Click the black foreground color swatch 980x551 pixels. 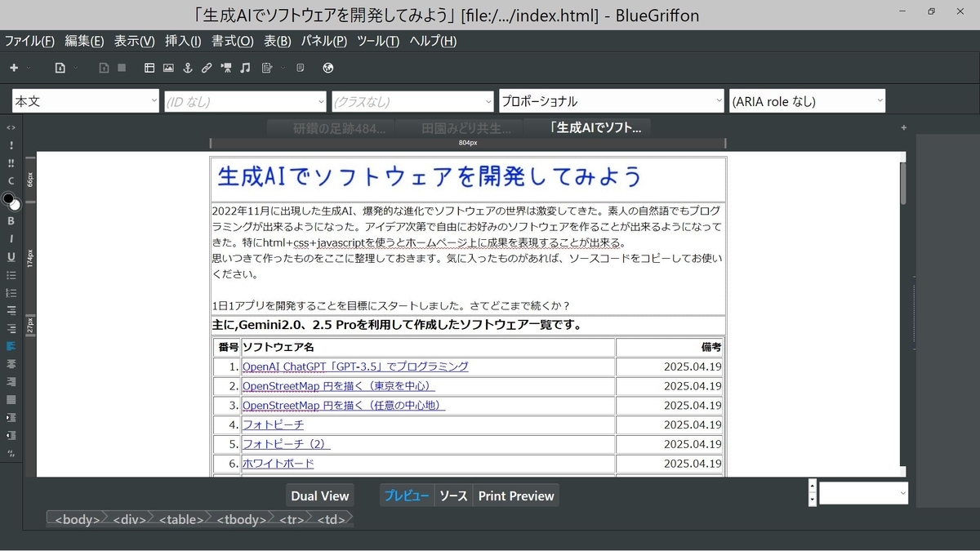coord(8,198)
